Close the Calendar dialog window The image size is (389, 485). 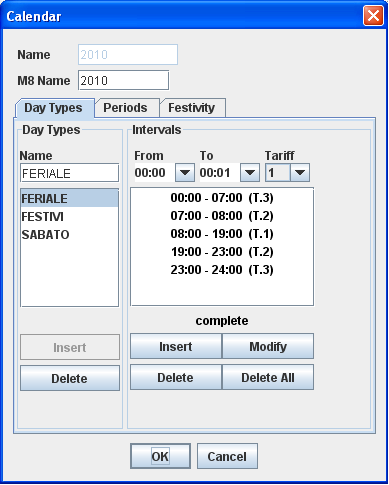(x=373, y=16)
